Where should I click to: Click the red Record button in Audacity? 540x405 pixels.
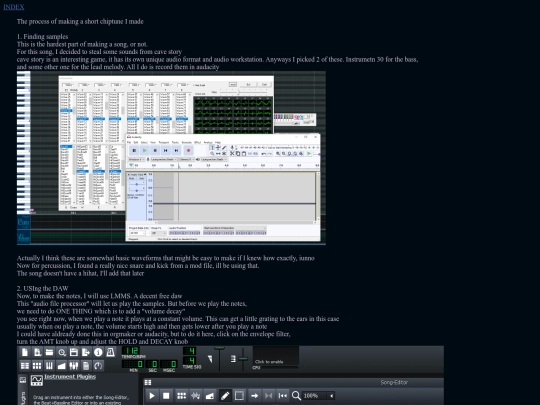[x=188, y=150]
